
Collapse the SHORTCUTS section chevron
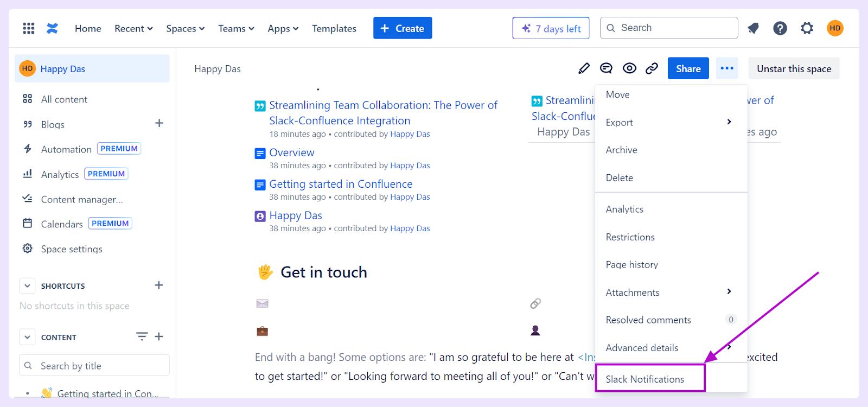27,285
